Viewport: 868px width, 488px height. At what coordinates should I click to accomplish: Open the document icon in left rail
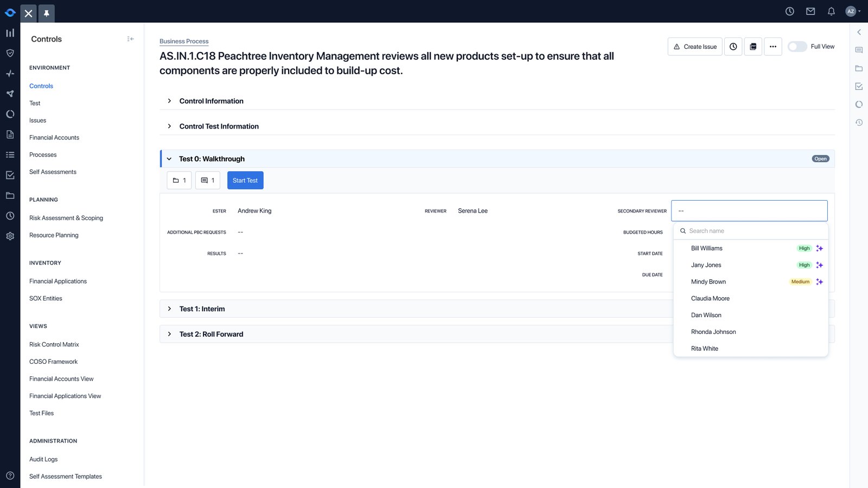(10, 134)
